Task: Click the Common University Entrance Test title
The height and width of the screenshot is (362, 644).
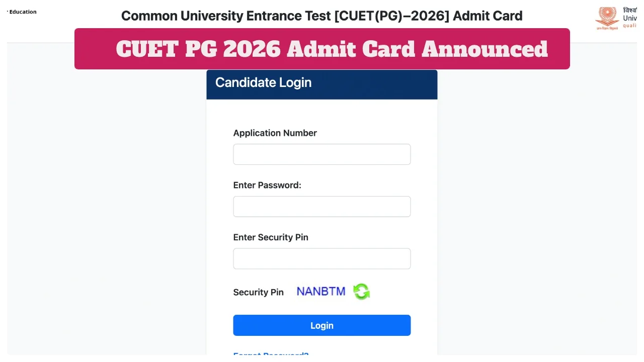Action: 321,16
